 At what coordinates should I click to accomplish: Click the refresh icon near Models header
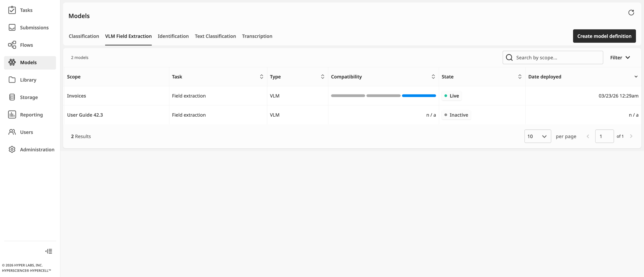631,13
